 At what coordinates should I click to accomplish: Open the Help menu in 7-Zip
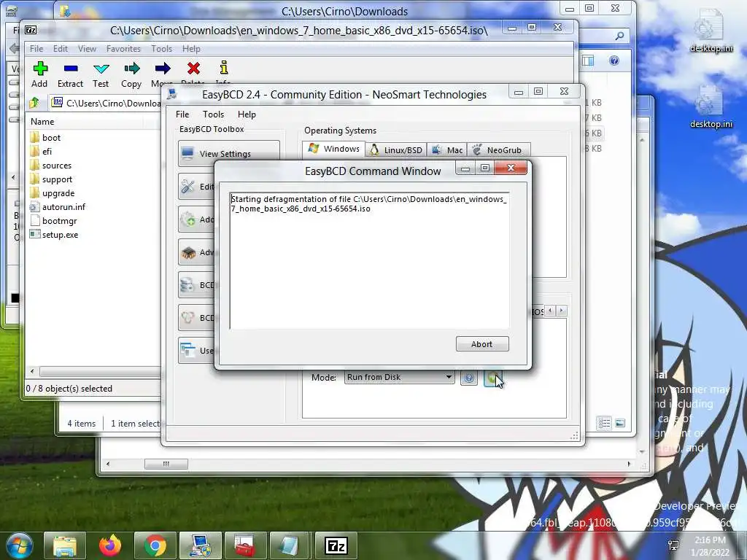coord(191,49)
